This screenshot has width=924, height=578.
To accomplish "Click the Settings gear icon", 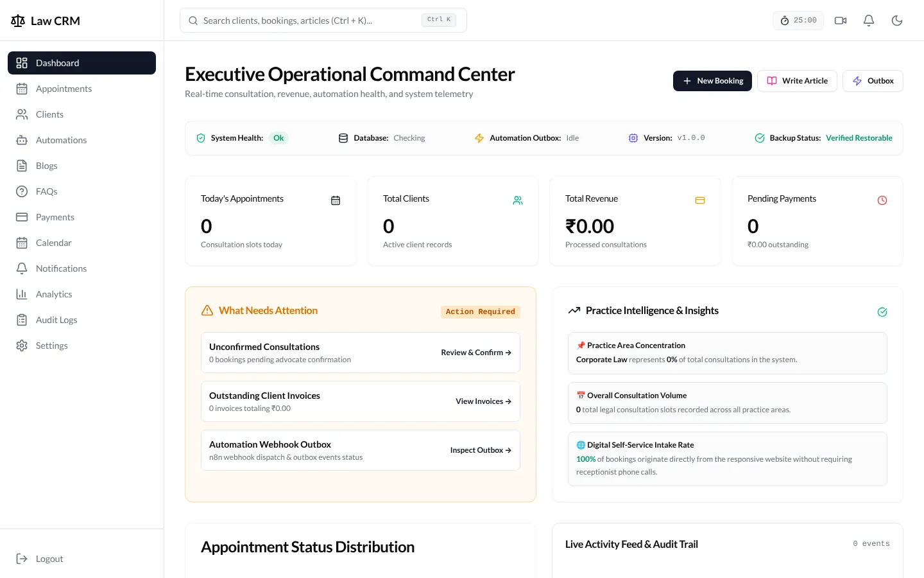I will pyautogui.click(x=22, y=346).
